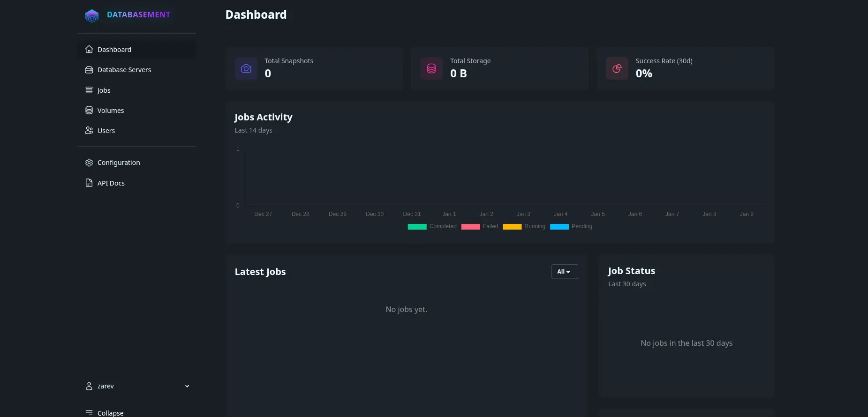Click the Database Servers icon
The height and width of the screenshot is (417, 868).
(89, 70)
